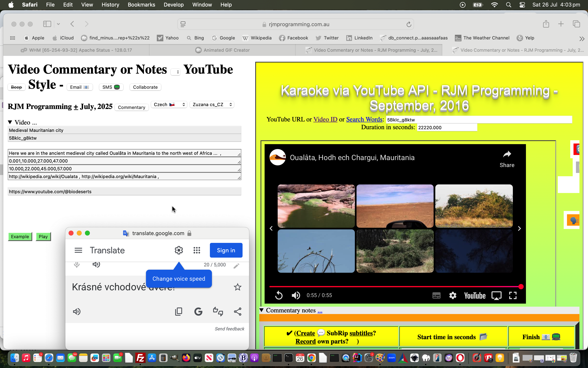
Task: Click the Duration in seconds field
Action: [x=447, y=127]
